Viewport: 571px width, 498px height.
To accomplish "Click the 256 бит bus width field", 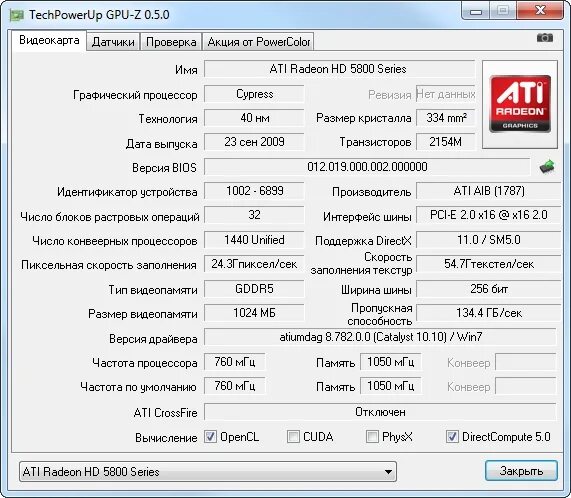I will pos(488,289).
